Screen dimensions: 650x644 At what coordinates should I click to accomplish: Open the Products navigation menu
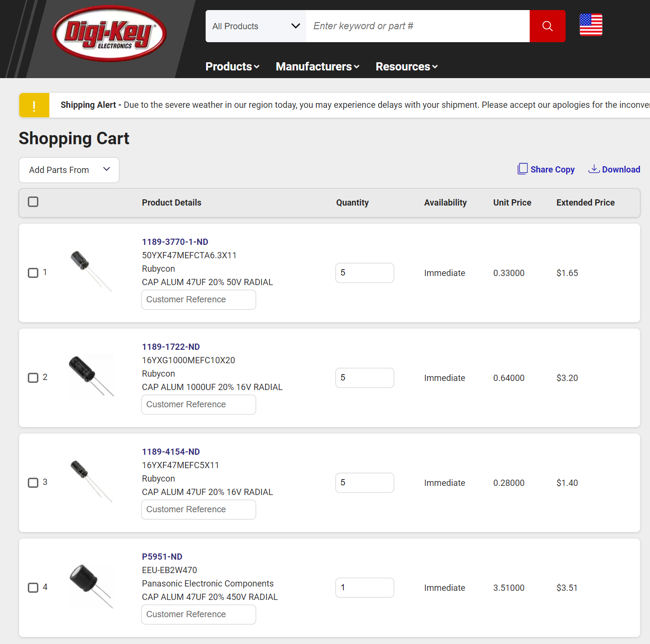[x=232, y=67]
